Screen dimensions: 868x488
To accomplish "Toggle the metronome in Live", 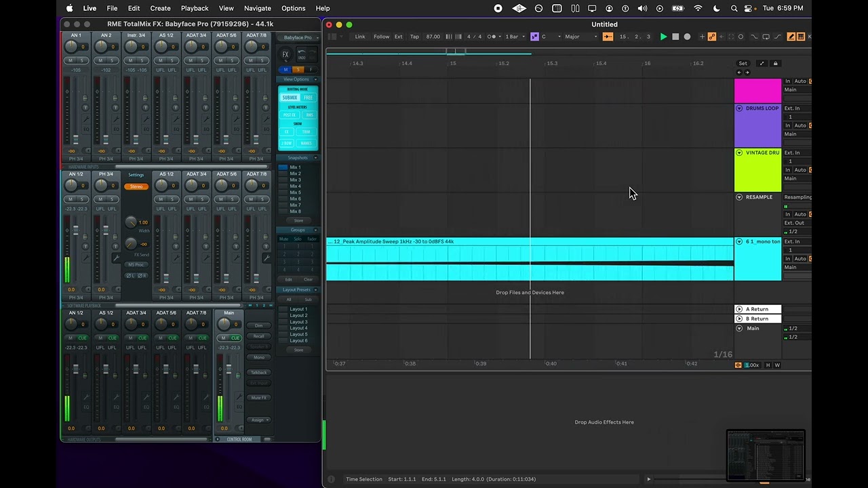I will [493, 37].
